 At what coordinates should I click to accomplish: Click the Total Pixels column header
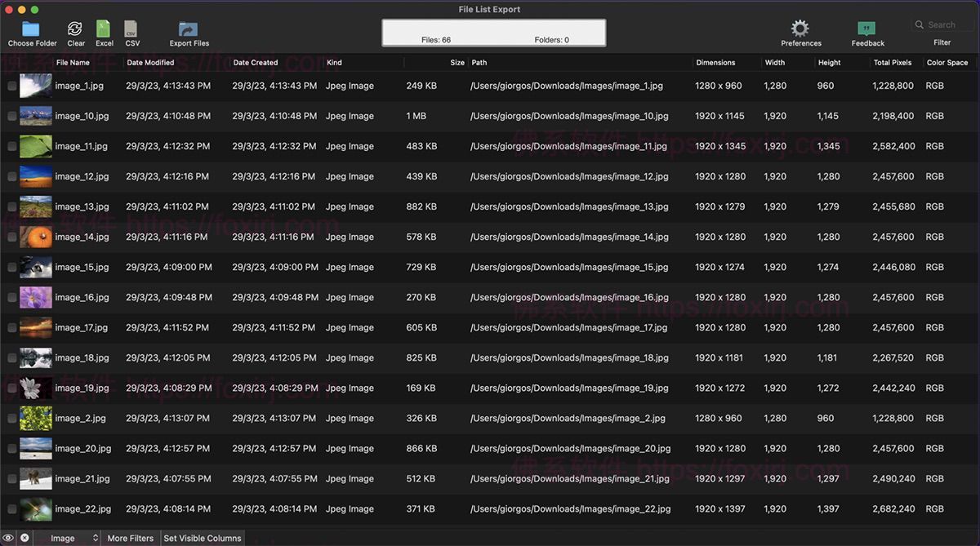click(892, 62)
